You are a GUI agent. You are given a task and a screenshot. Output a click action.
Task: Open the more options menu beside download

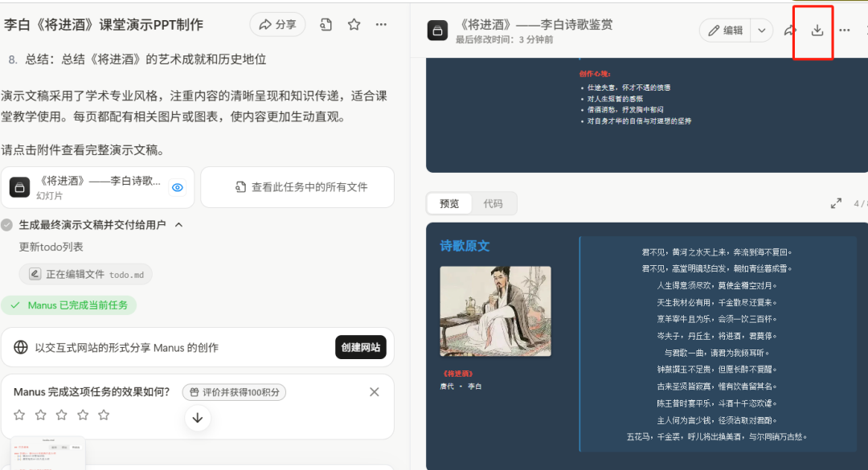pos(843,29)
